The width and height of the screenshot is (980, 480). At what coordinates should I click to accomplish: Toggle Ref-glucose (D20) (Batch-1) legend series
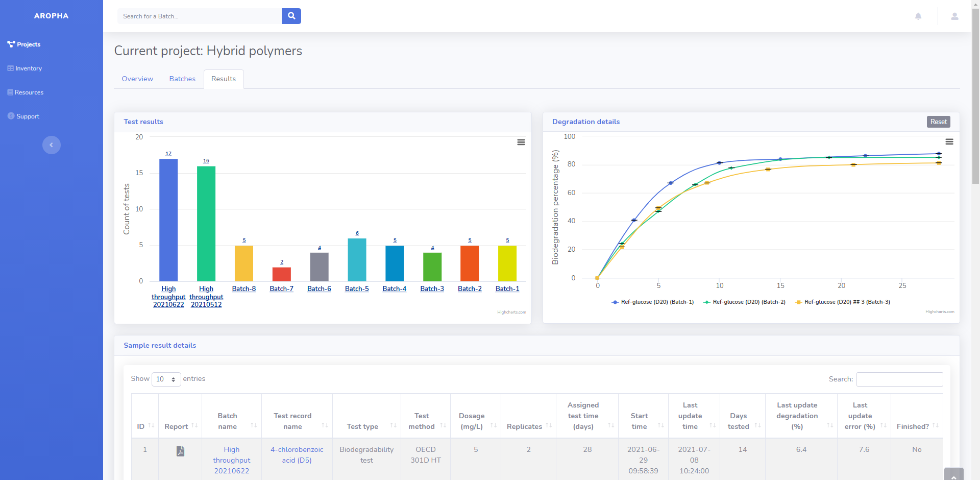pyautogui.click(x=653, y=302)
